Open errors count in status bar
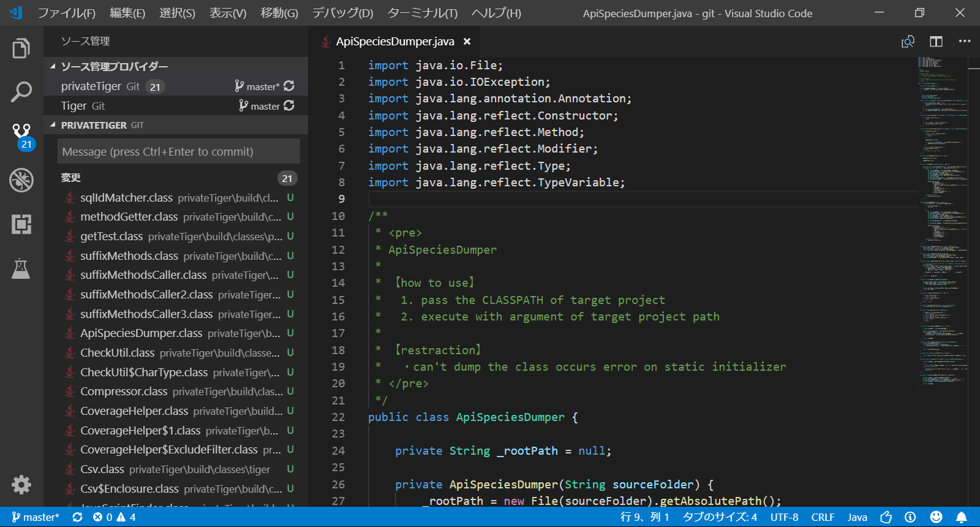 (x=102, y=517)
